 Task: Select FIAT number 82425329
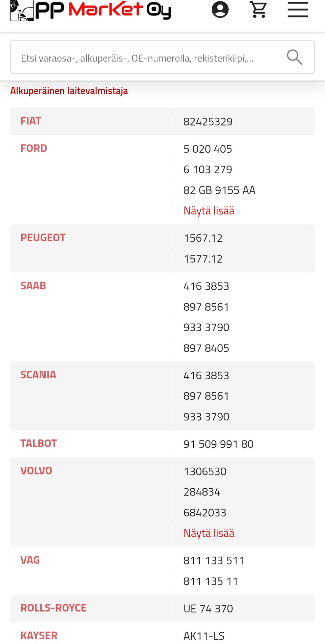(x=208, y=122)
